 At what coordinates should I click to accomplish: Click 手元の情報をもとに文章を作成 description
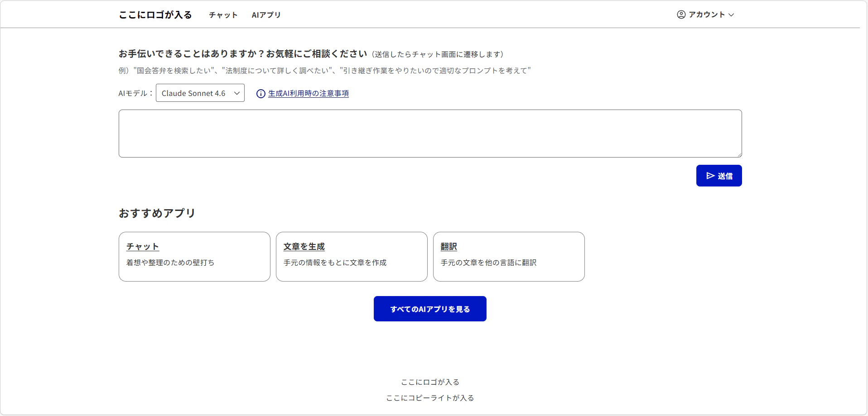[x=335, y=263]
